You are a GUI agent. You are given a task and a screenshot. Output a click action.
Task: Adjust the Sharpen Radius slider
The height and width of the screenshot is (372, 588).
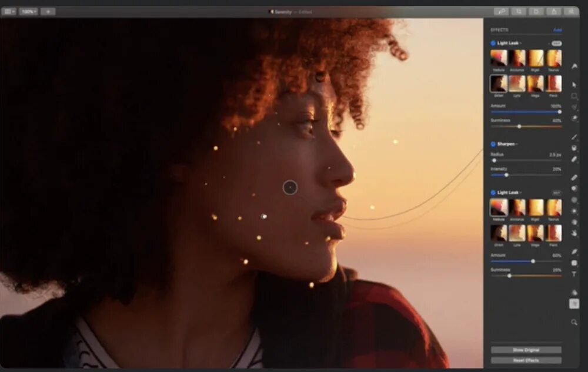tap(526, 160)
